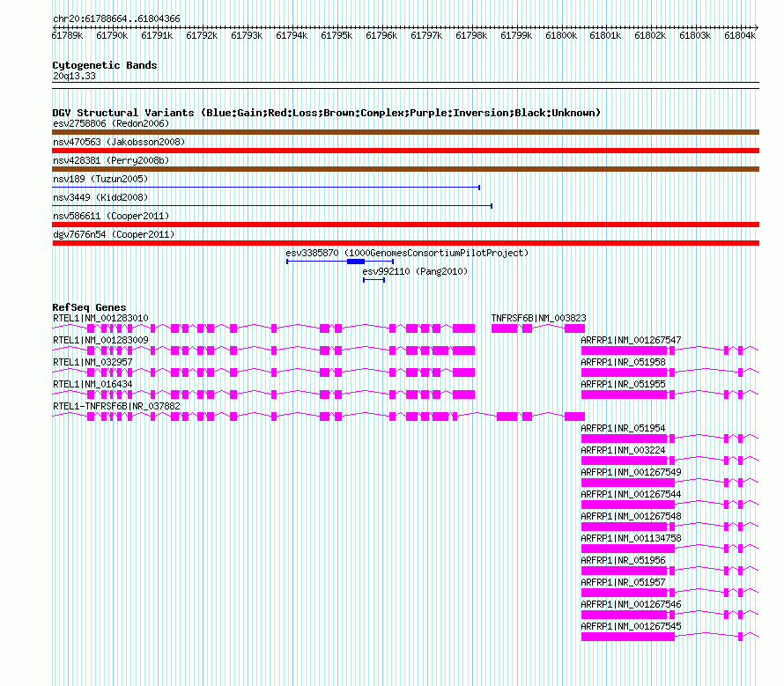
Task: Click the thick blue block of esv3385870
Action: click(x=356, y=262)
